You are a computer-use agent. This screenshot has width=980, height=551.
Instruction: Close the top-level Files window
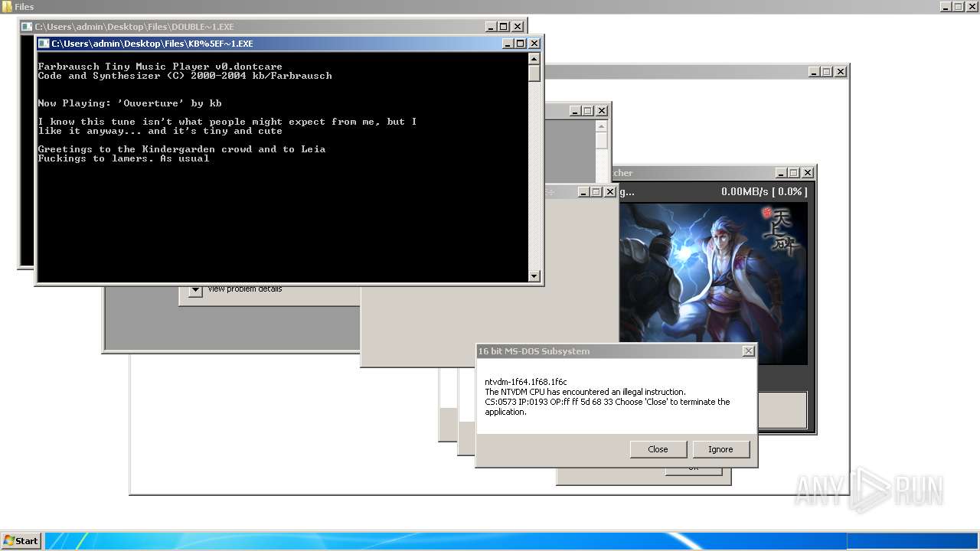coord(972,6)
